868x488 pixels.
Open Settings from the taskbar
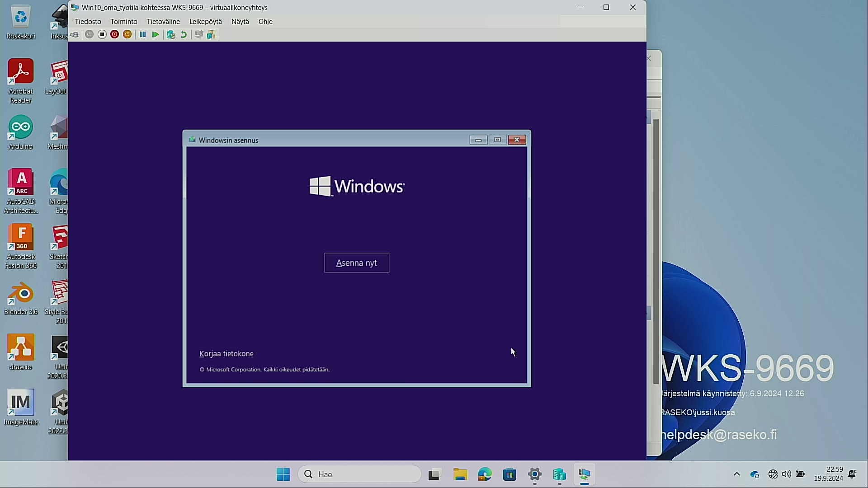coord(535,474)
